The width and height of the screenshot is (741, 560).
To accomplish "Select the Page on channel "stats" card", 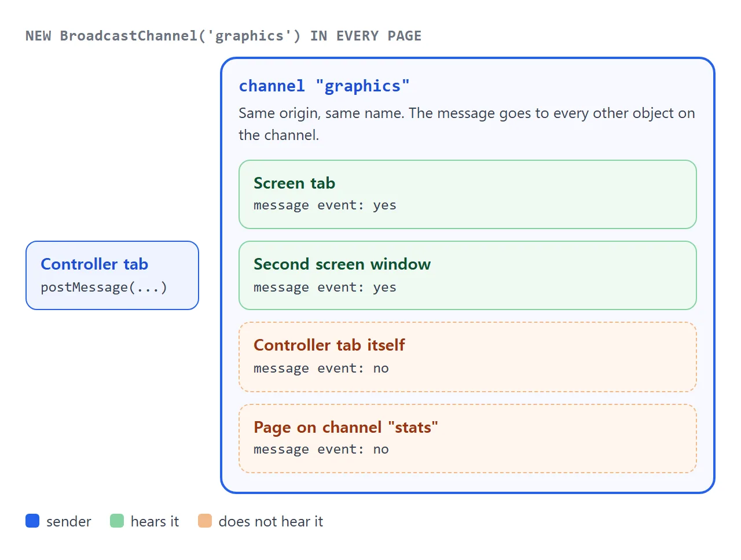I will tap(468, 439).
